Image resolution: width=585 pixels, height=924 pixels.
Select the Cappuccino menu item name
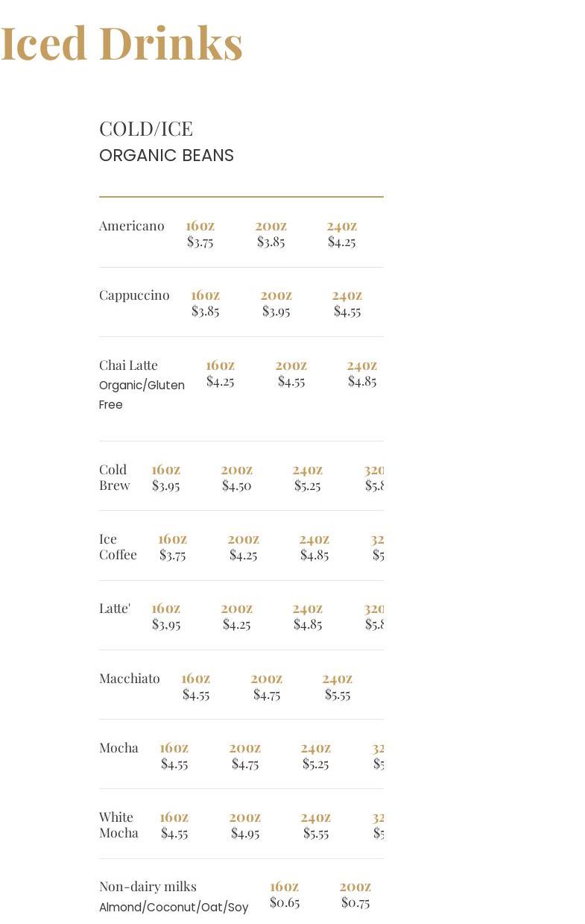(x=134, y=295)
